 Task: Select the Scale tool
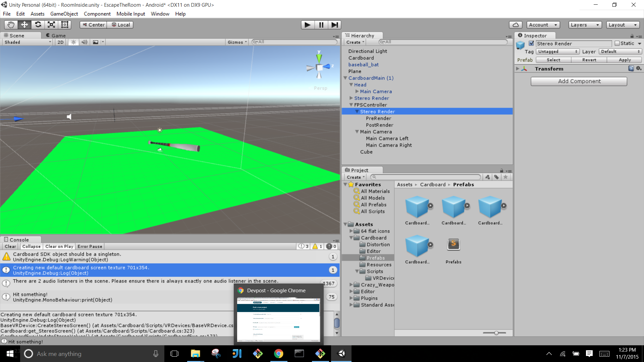(x=51, y=25)
